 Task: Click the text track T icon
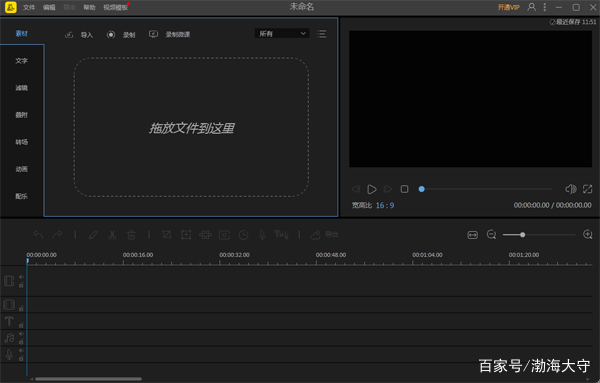pyautogui.click(x=9, y=321)
